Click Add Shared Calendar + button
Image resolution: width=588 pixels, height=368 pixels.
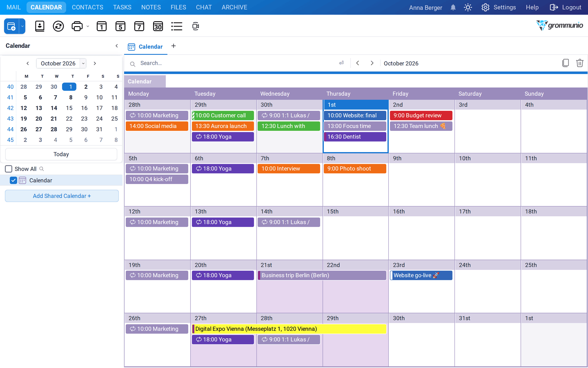pos(62,196)
